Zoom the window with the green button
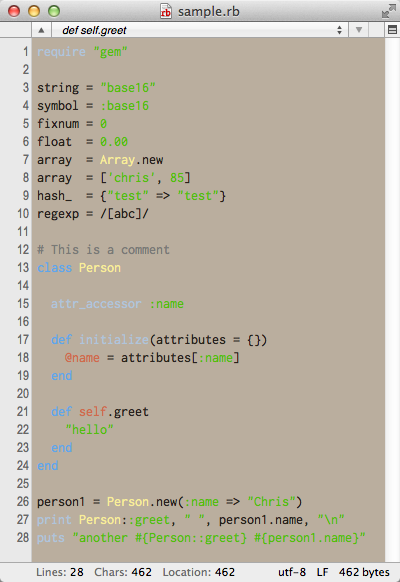This screenshot has width=400, height=582. (x=54, y=11)
